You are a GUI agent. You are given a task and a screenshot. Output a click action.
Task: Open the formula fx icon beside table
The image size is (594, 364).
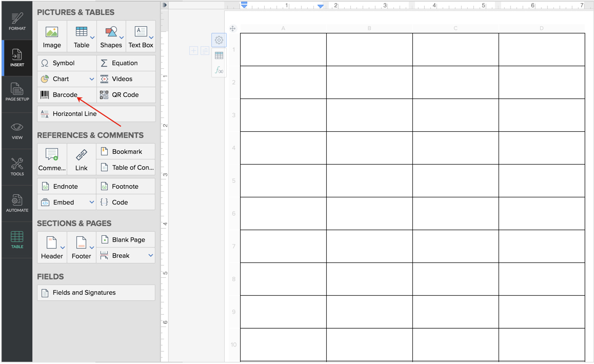pyautogui.click(x=219, y=70)
